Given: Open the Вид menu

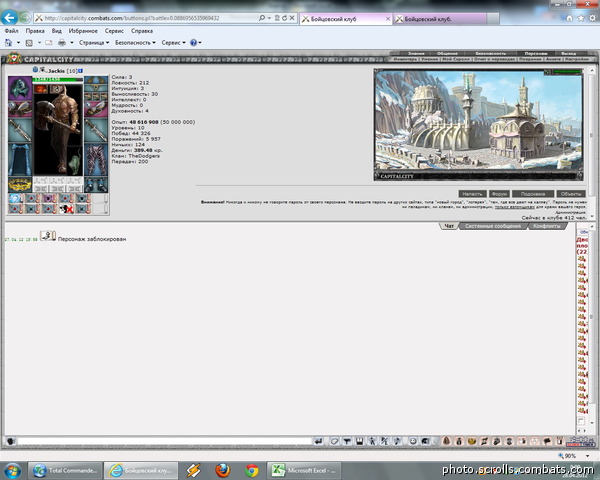Looking at the screenshot, I should pos(57,31).
